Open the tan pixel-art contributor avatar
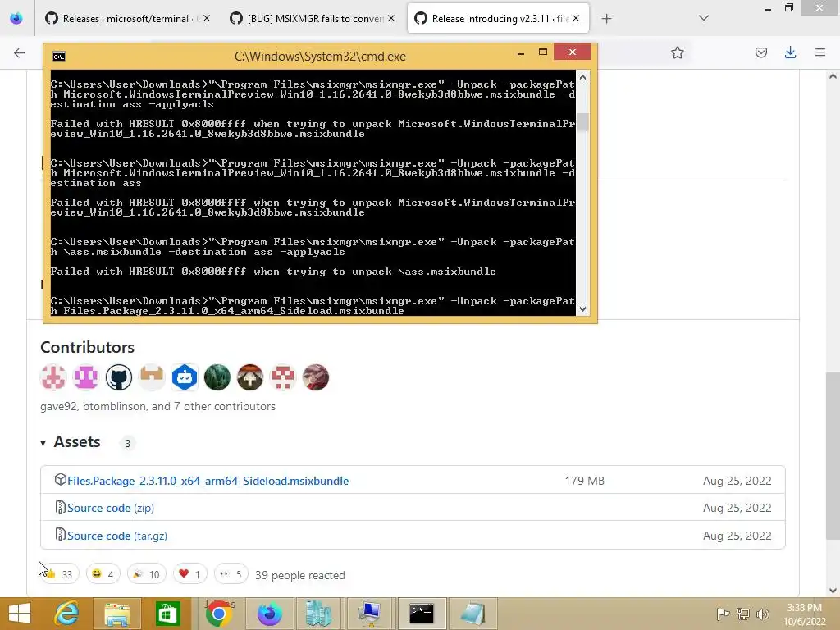840x630 pixels. pyautogui.click(x=152, y=377)
